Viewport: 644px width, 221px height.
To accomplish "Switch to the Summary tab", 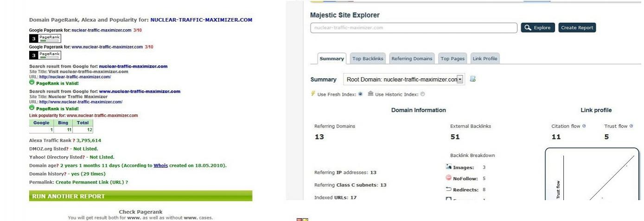I will point(331,59).
